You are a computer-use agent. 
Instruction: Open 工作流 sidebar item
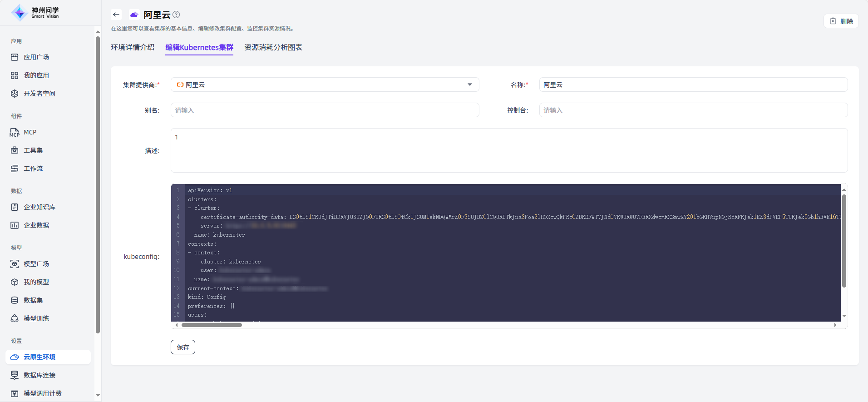[x=33, y=169]
